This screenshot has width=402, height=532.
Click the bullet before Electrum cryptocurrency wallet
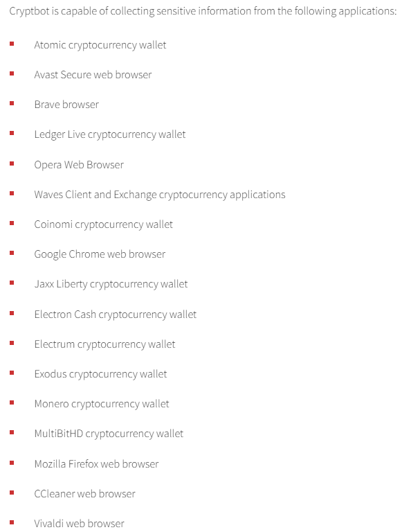[x=12, y=343]
